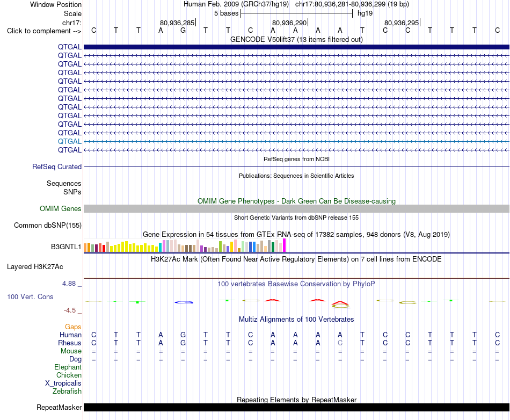
Task: Open the GTEx Gene Expression track title
Action: pyautogui.click(x=296, y=235)
